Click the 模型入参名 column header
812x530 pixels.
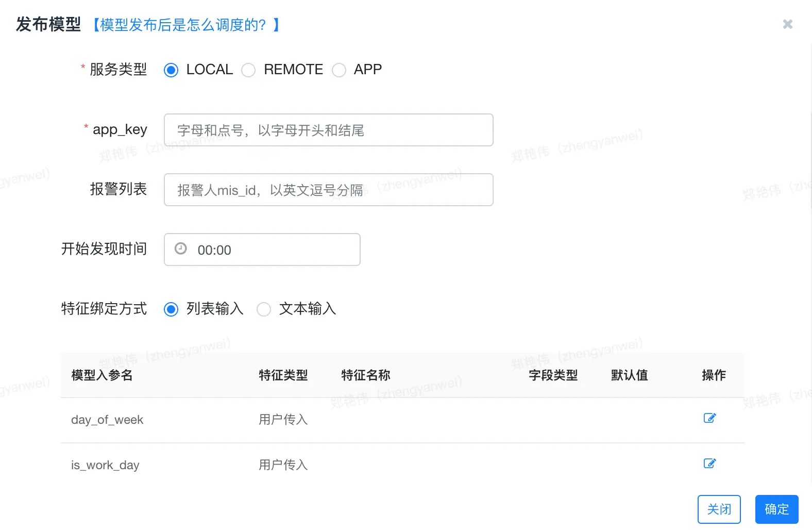(102, 375)
